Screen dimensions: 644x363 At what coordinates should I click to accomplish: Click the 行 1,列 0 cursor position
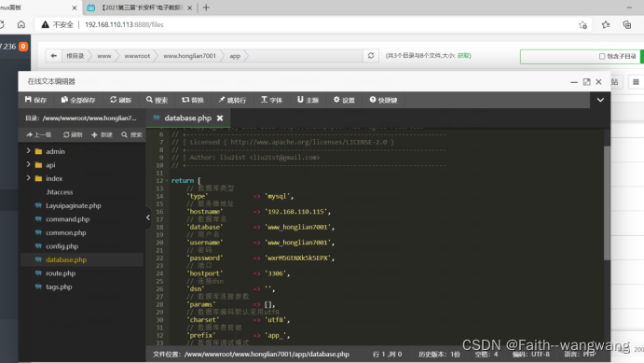387,354
